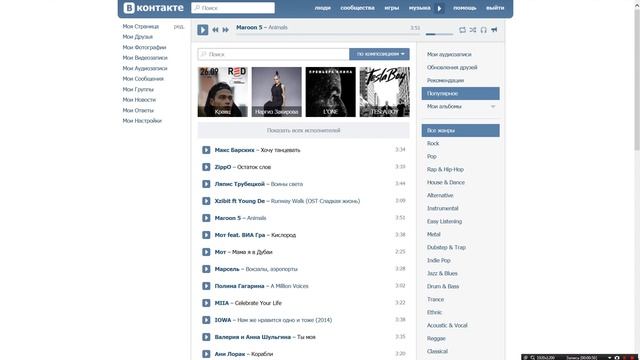Click the audio search field above artists
Viewport: 640px width, 360px height.
273,54
